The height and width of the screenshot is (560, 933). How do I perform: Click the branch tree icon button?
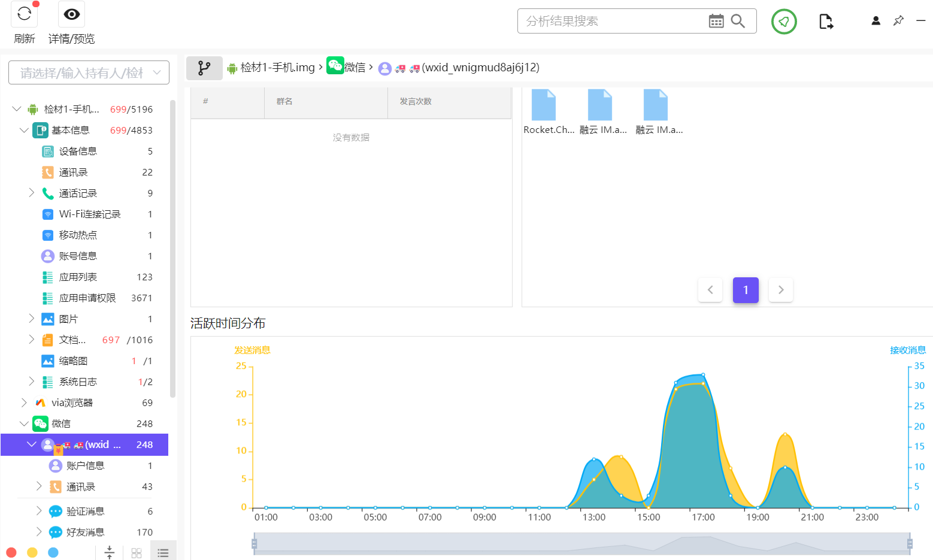pos(204,68)
